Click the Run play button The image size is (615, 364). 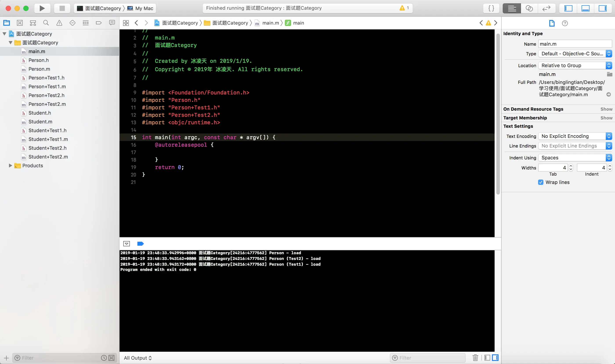pos(42,8)
